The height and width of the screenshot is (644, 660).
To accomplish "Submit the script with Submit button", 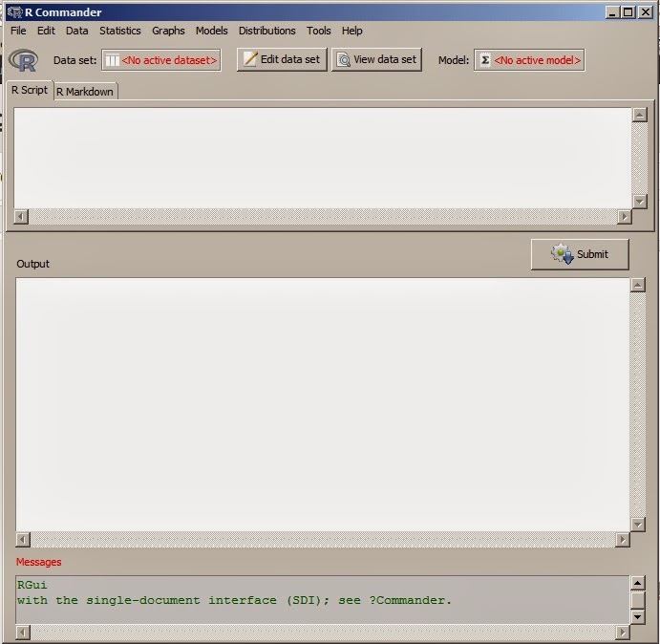I will coord(580,254).
